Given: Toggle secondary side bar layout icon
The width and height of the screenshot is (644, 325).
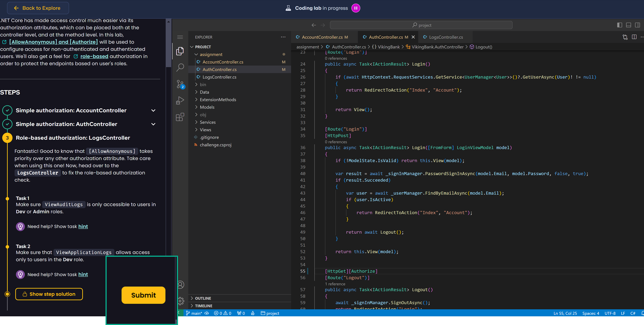Looking at the screenshot, I should pos(637,25).
